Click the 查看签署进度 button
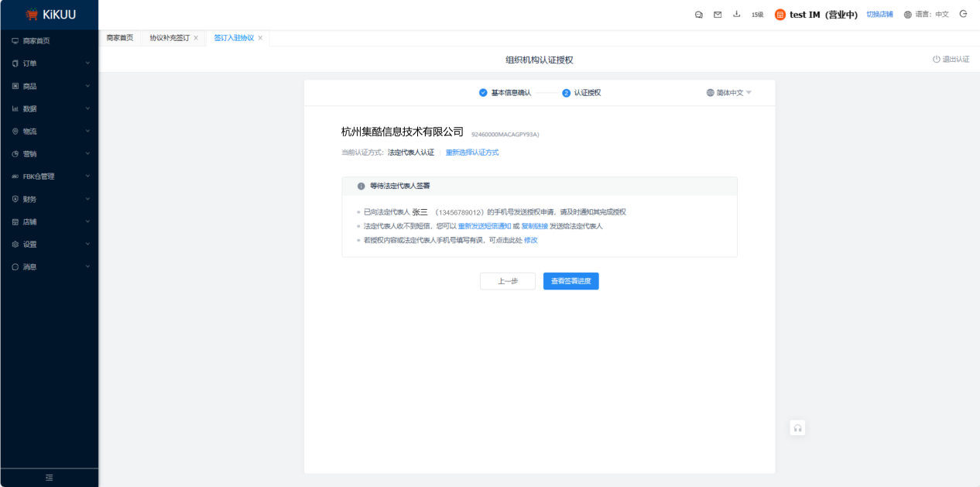 pos(571,281)
